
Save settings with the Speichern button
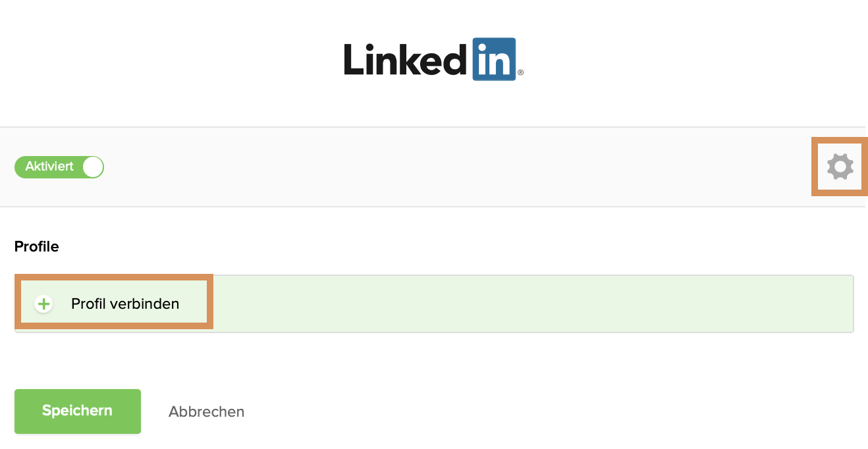point(78,411)
